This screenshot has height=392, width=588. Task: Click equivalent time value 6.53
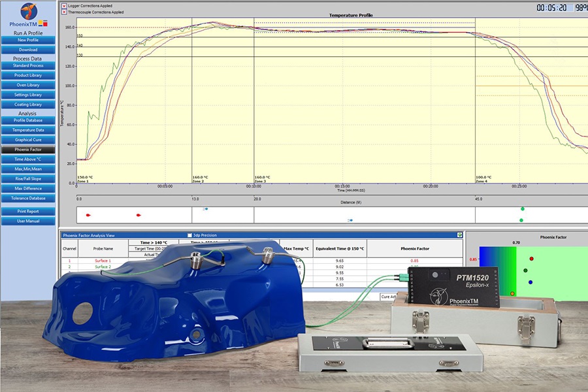point(340,285)
